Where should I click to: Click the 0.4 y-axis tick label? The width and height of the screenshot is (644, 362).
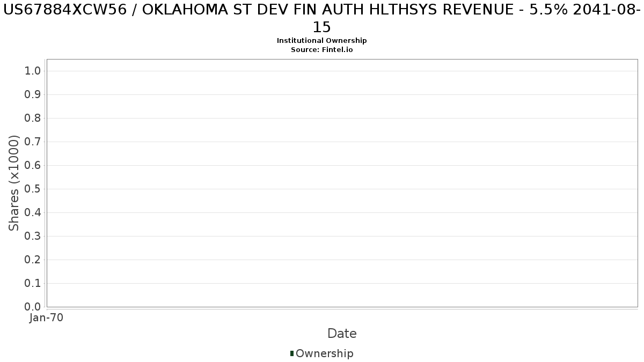[x=33, y=213]
